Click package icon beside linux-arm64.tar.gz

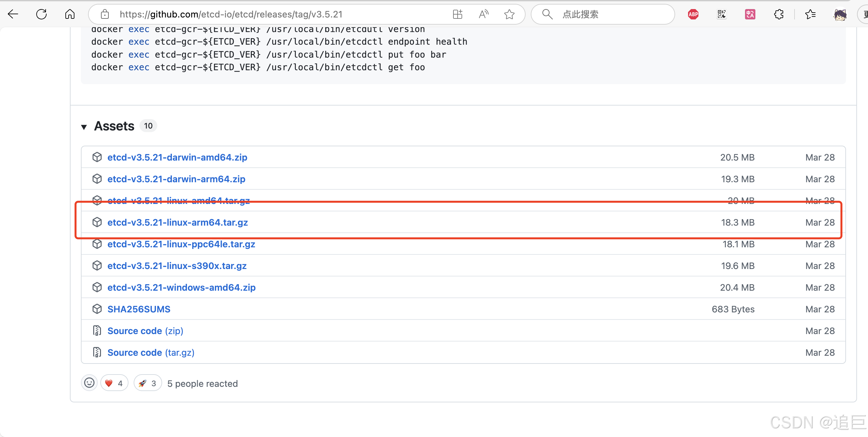97,222
